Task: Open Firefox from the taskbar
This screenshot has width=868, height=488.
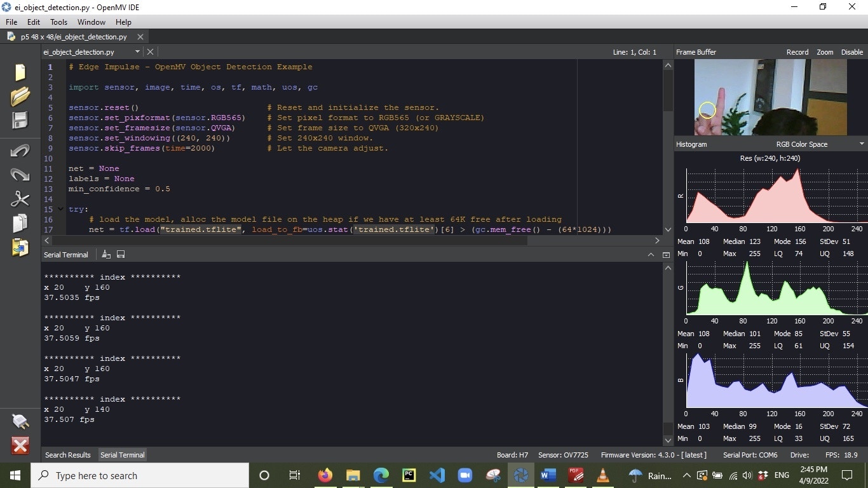Action: point(325,475)
